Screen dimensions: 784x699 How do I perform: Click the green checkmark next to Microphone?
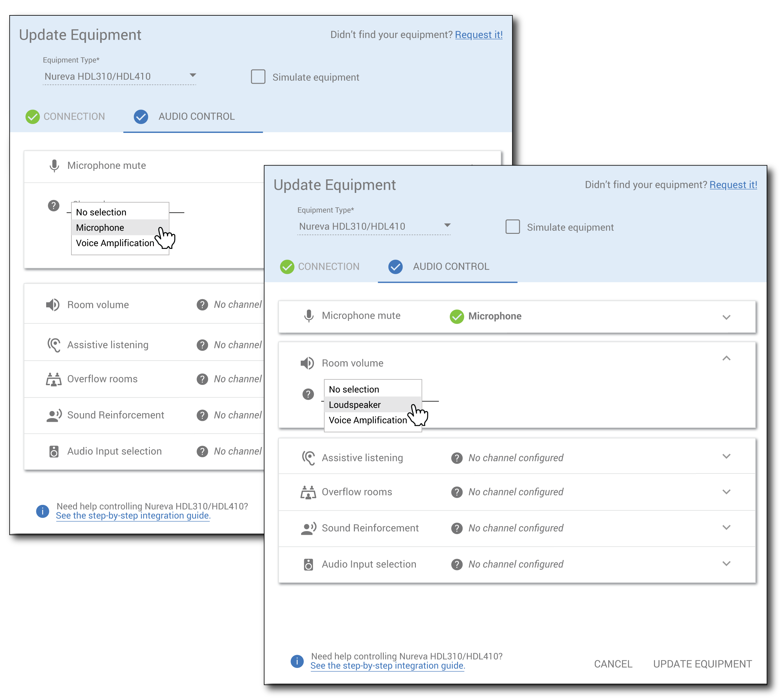456,317
